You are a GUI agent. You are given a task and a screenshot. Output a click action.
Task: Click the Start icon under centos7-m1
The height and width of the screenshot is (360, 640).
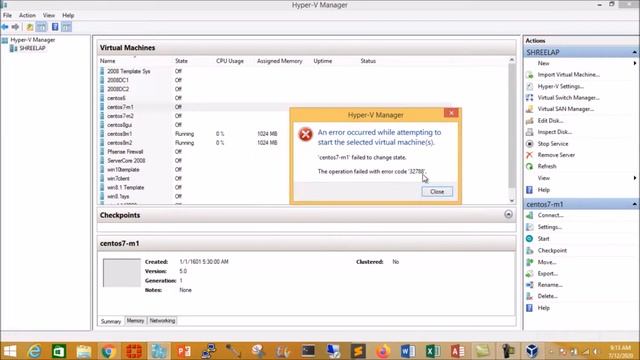click(529, 239)
